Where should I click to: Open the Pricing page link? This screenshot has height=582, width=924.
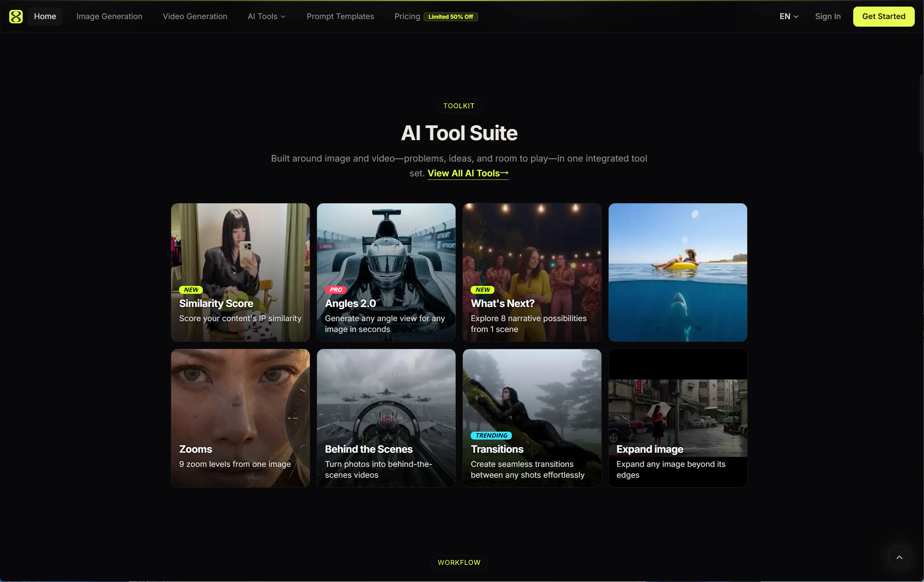pyautogui.click(x=407, y=16)
